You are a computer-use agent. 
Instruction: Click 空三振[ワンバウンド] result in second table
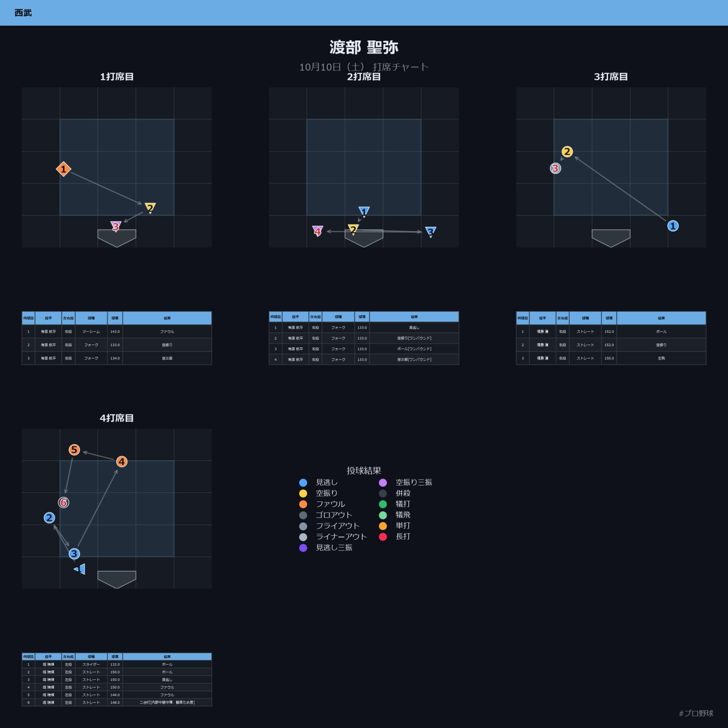click(414, 359)
